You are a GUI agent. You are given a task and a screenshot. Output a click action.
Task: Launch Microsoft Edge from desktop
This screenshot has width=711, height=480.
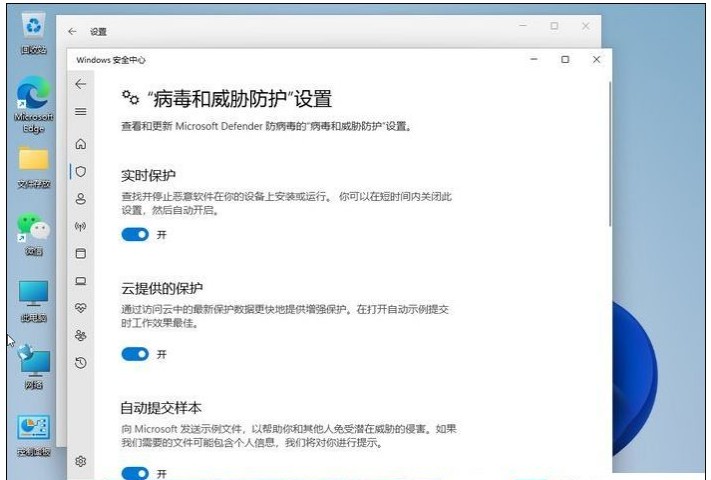[34, 105]
